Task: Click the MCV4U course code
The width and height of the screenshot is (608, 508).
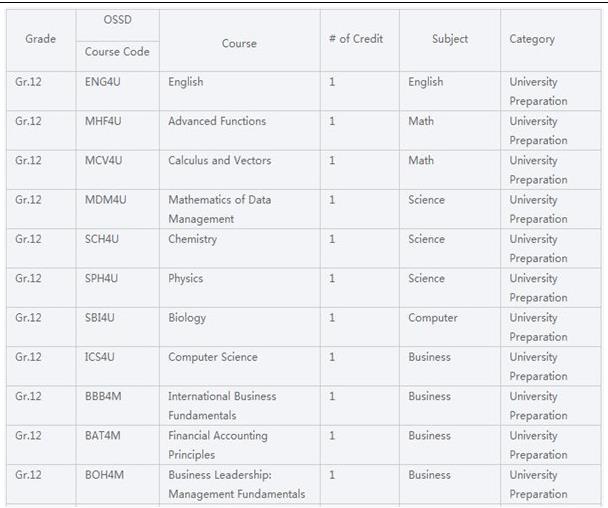Action: (104, 160)
